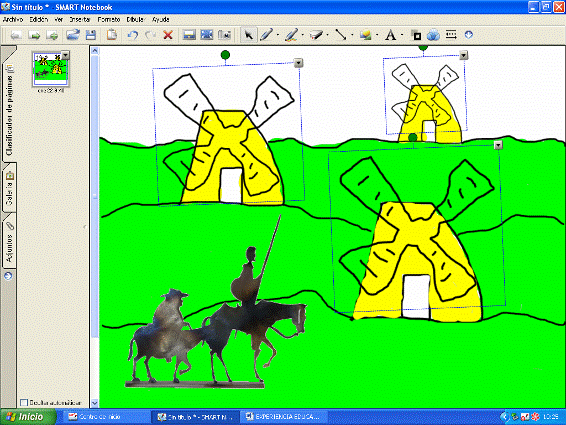This screenshot has width=566, height=425.
Task: Open the Insertar menu
Action: 80,19
